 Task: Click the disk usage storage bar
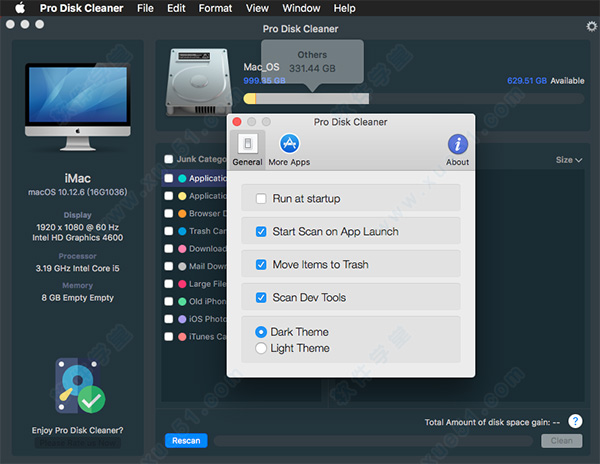[x=414, y=99]
